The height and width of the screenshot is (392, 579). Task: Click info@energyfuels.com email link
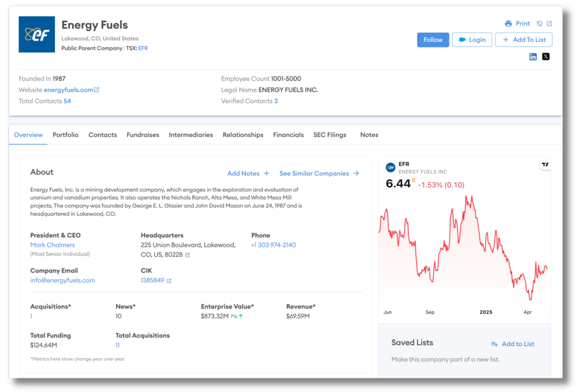click(x=63, y=280)
